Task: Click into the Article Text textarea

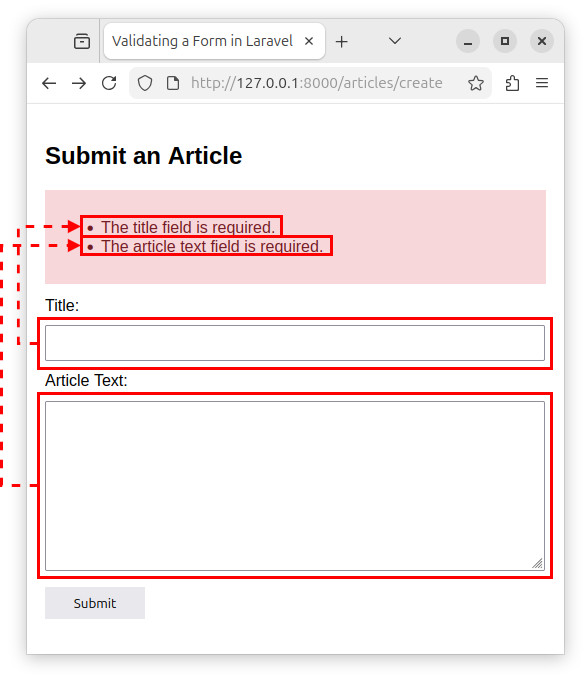Action: (295, 486)
